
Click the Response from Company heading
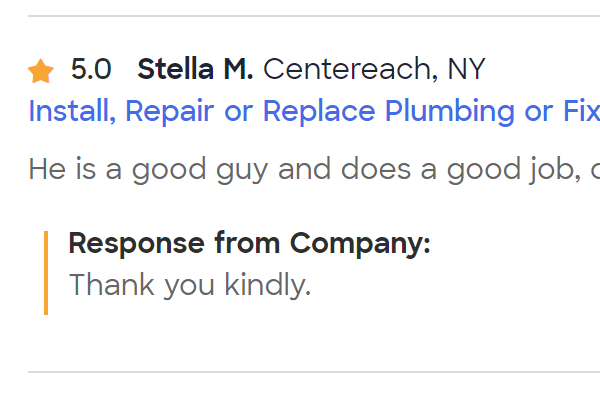pyautogui.click(x=249, y=243)
